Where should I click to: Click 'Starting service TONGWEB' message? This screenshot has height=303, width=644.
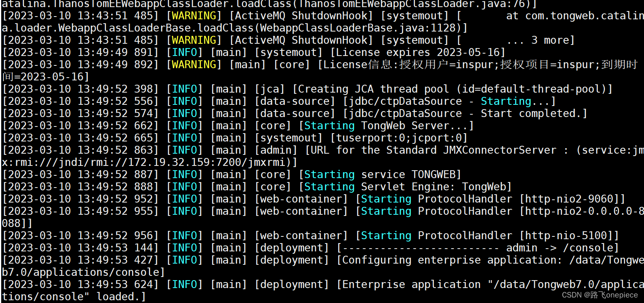(380, 175)
